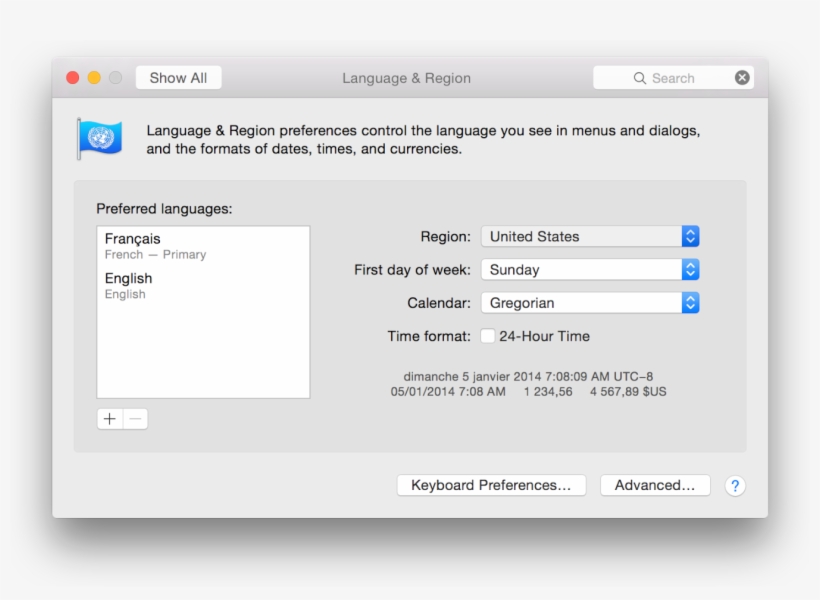Clear the search box with the X icon
Screen dimensions: 820x600
[x=742, y=77]
